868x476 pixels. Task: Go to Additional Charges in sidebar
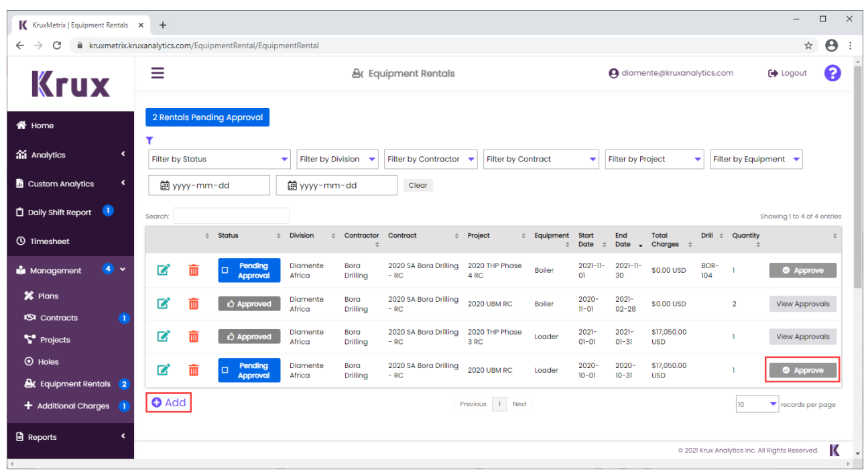pyautogui.click(x=73, y=406)
